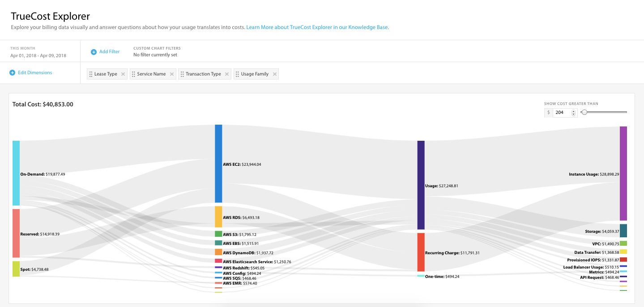This screenshot has height=307, width=644.
Task: Remove the Lease Type dimension via its X icon
Action: pyautogui.click(x=123, y=73)
